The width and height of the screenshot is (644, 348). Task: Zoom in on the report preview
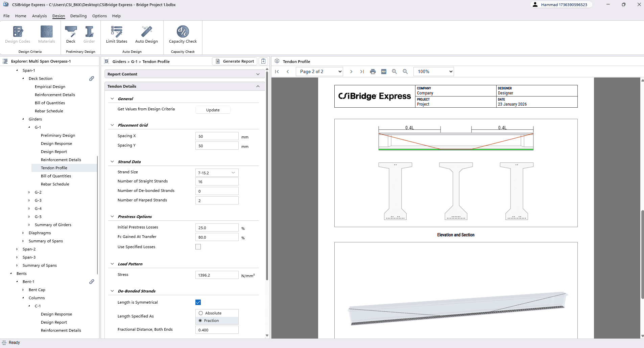(395, 71)
